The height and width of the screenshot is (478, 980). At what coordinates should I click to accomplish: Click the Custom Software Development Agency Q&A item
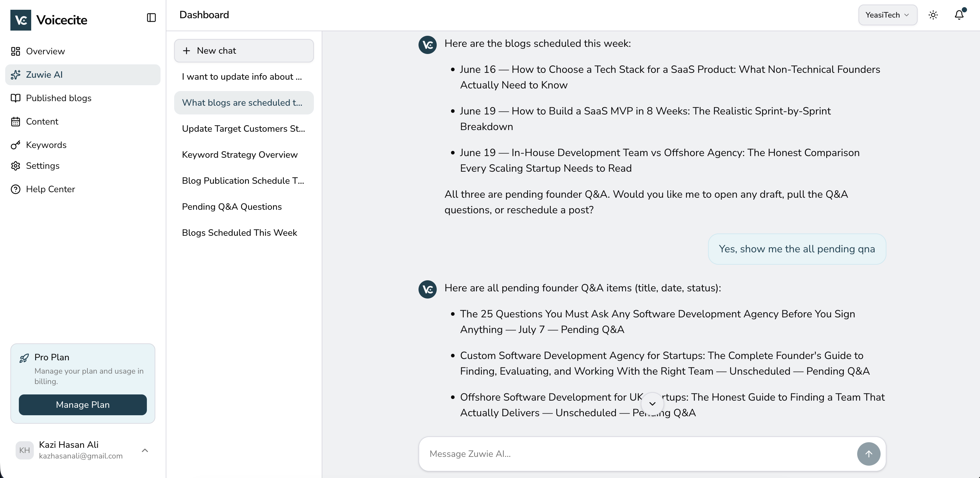coord(664,363)
